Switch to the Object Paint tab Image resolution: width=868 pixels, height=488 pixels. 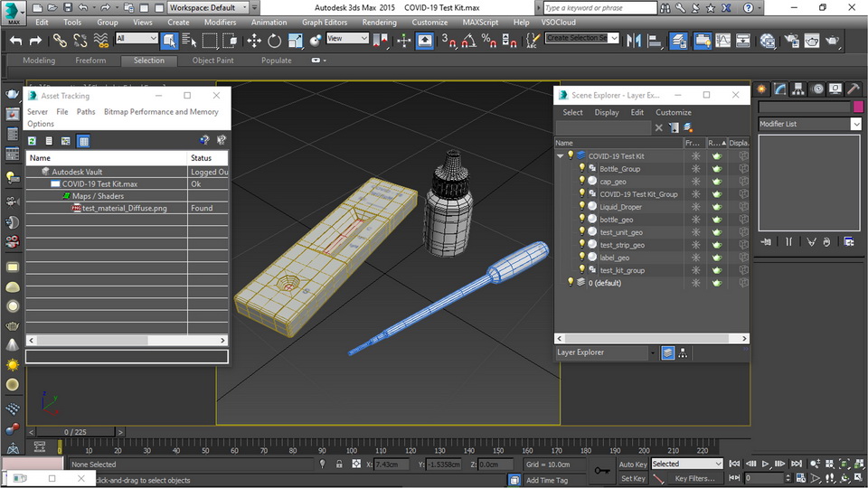pyautogui.click(x=212, y=61)
